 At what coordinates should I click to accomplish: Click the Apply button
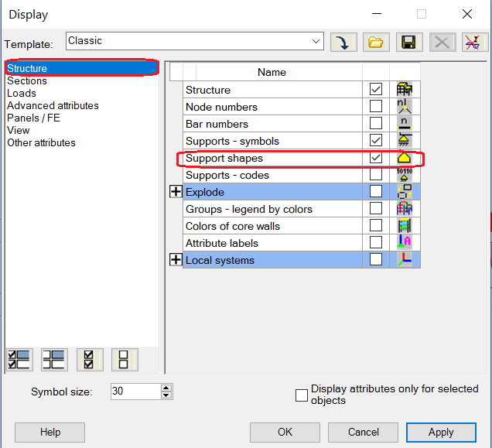click(441, 433)
